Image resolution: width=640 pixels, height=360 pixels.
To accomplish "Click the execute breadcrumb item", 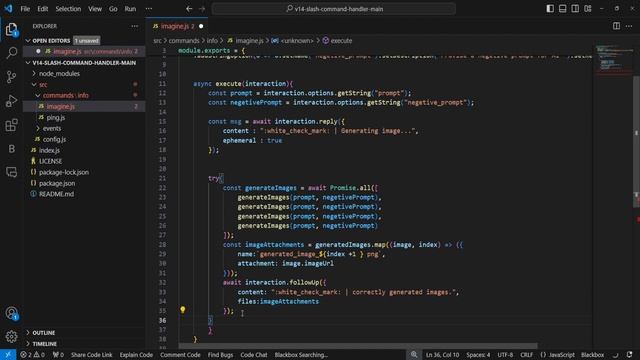I will coord(338,40).
